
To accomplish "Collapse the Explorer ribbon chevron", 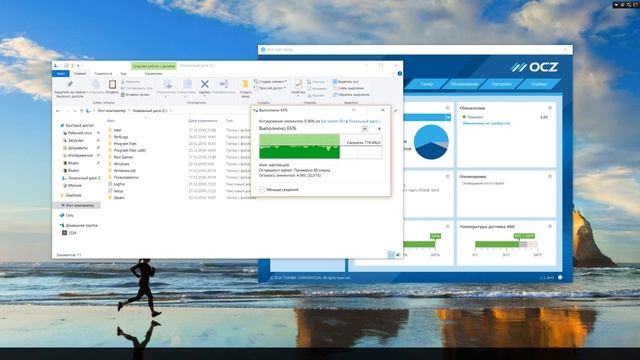I will [393, 73].
